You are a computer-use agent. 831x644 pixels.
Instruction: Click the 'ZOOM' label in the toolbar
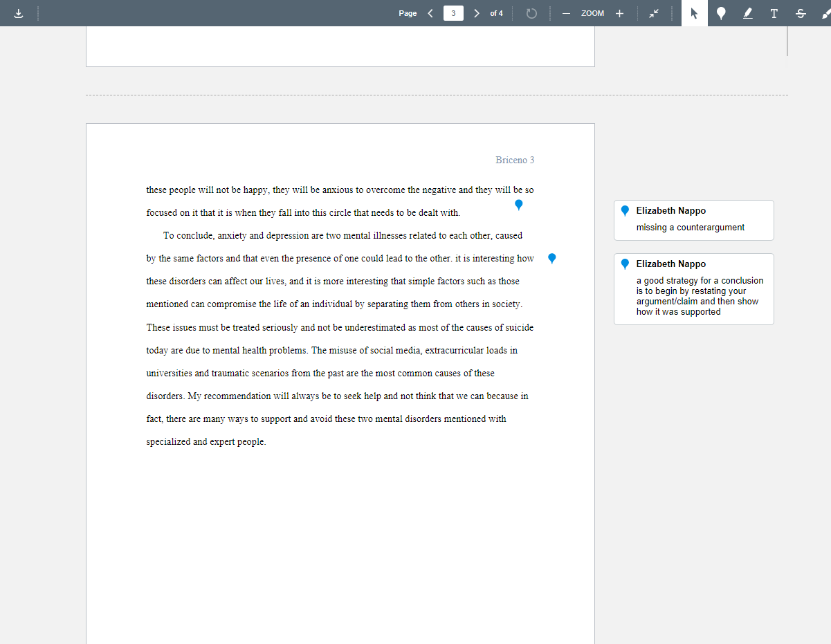pyautogui.click(x=592, y=13)
